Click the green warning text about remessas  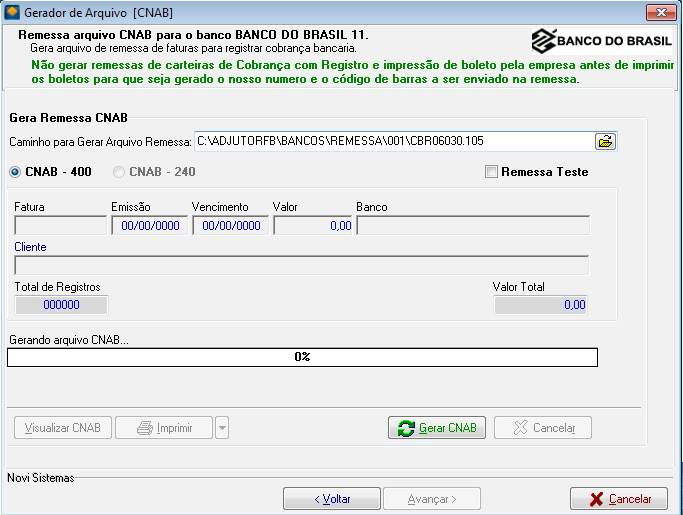(352, 72)
